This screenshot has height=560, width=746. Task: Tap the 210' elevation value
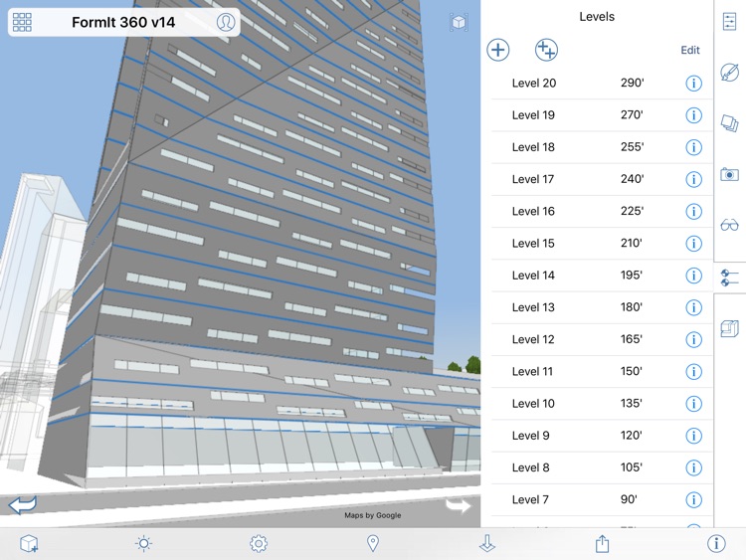(x=632, y=243)
